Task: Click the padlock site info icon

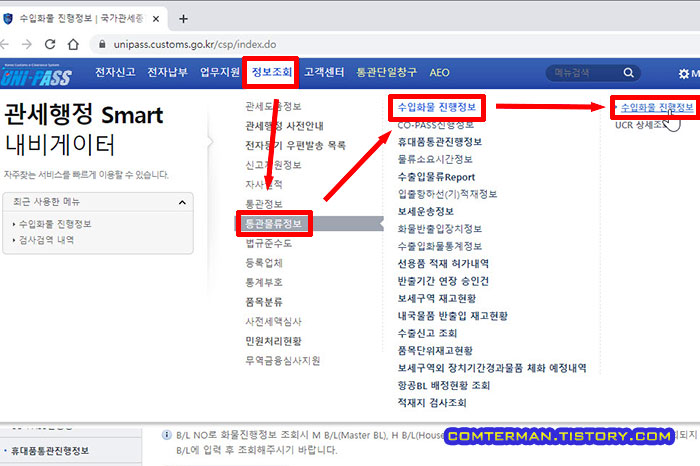Action: [x=102, y=44]
